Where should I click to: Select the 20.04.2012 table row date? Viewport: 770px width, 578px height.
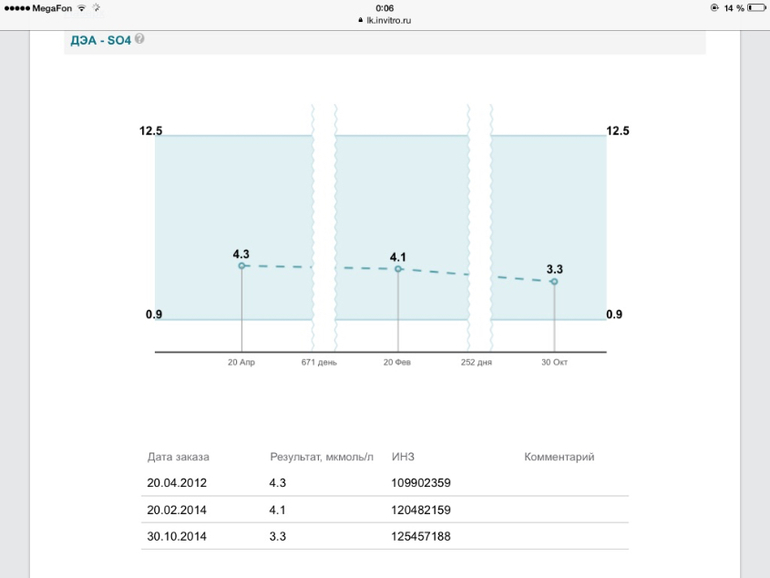click(x=177, y=483)
